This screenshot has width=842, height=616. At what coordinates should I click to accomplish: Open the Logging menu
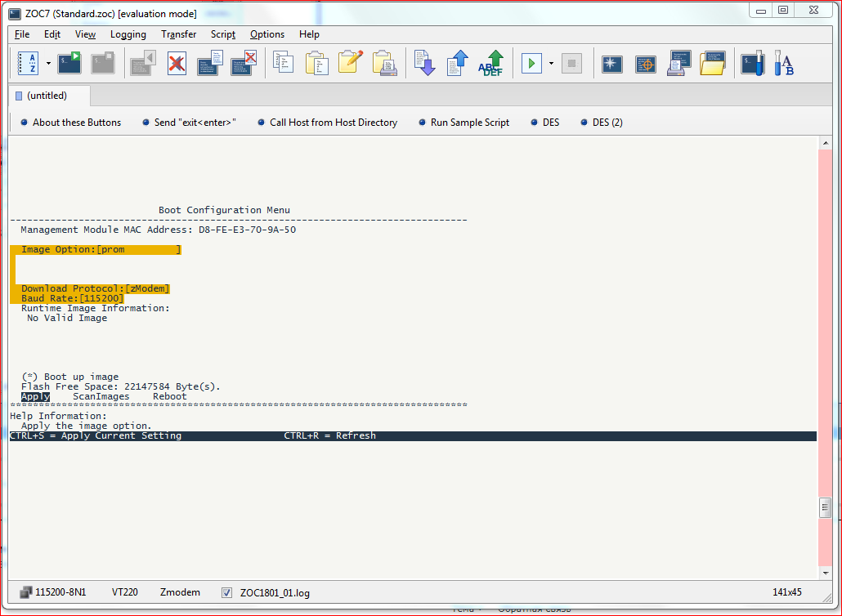tap(128, 34)
